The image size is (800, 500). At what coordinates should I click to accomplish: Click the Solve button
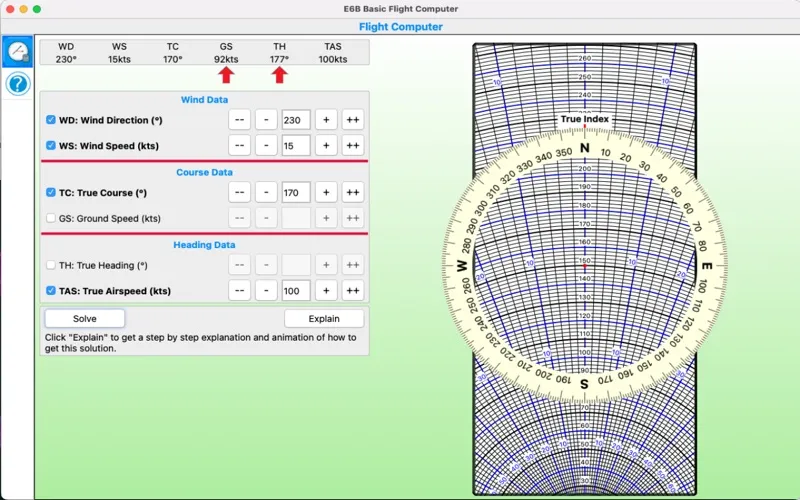pyautogui.click(x=85, y=318)
